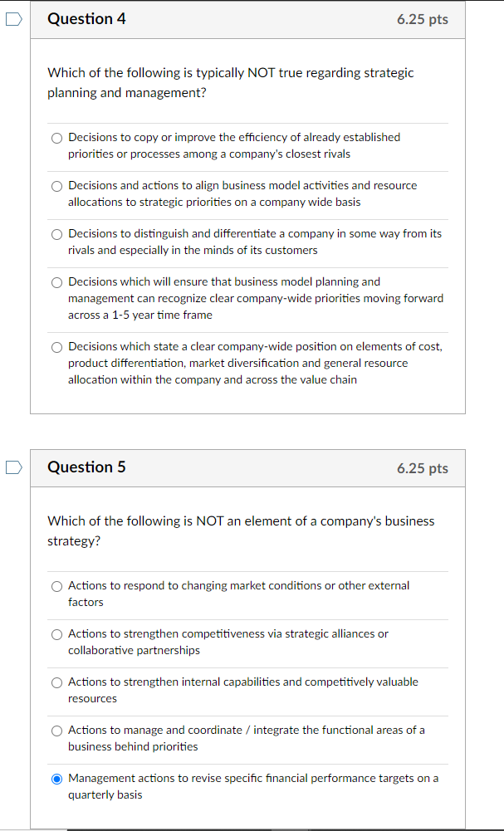Viewport: 504px width, 831px height.
Task: Click the bookmark flag next to Question 5
Action: click(12, 467)
